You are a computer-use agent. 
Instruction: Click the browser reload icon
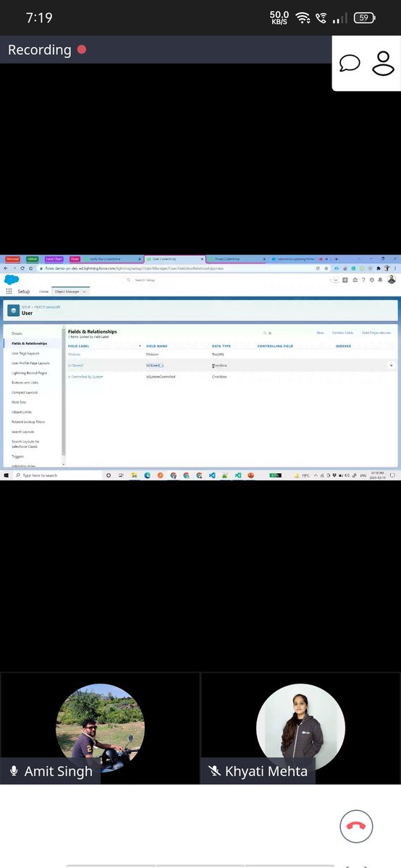[x=22, y=268]
